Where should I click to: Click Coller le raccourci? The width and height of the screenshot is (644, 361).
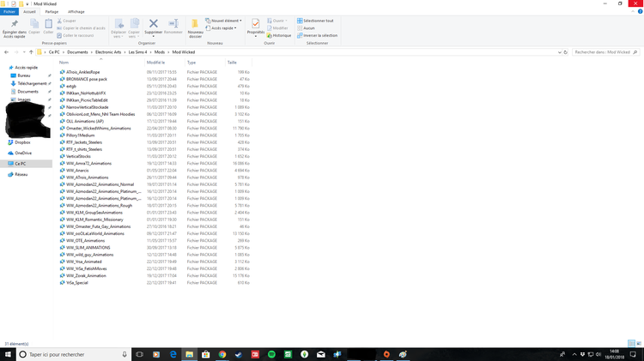click(76, 35)
